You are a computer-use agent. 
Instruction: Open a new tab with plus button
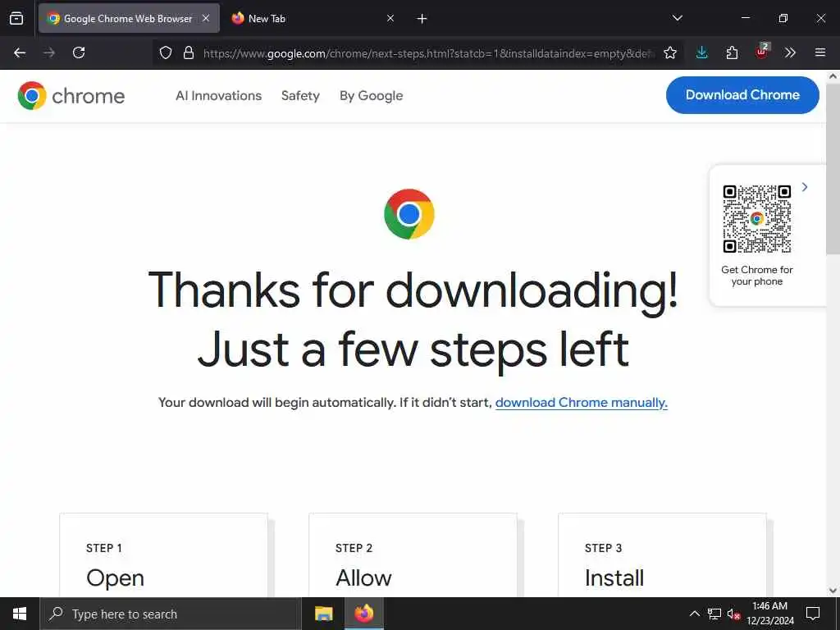[422, 19]
